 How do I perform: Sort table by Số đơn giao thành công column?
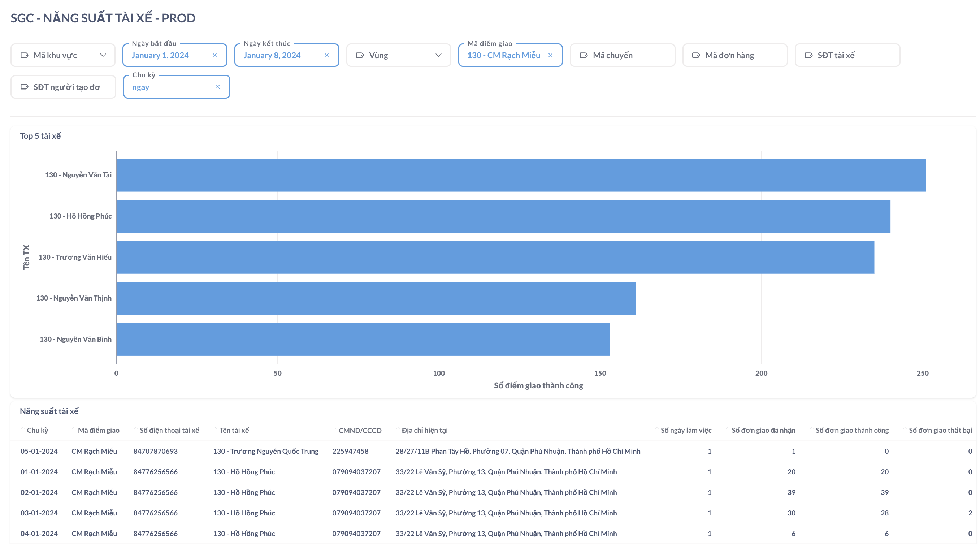click(x=852, y=430)
